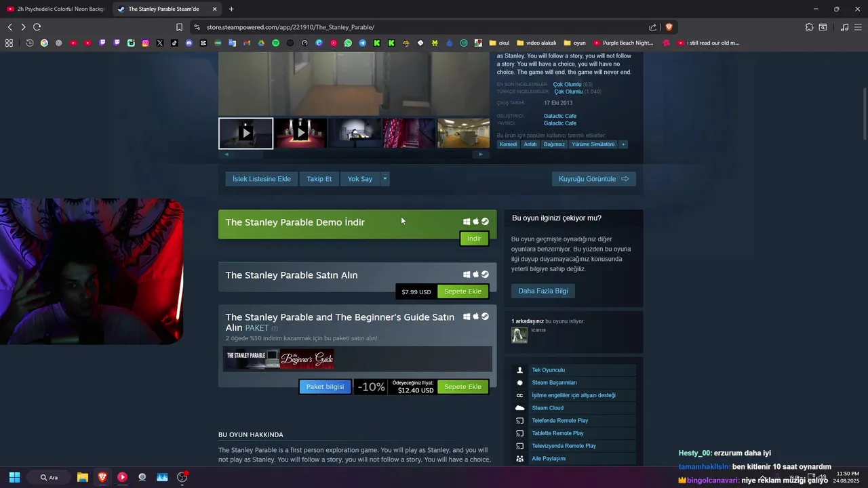Open the TikTok bookmark icon
Screen dimensions: 868x488
[174, 43]
